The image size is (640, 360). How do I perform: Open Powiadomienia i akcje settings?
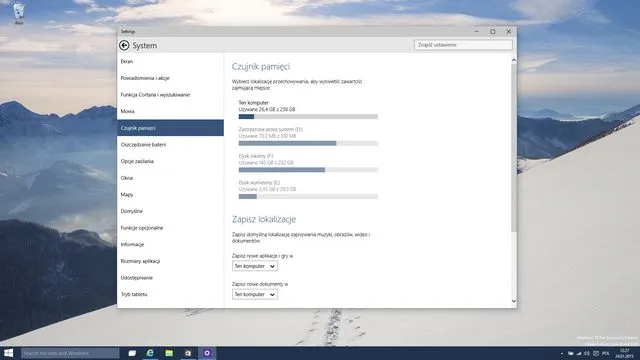click(x=170, y=78)
